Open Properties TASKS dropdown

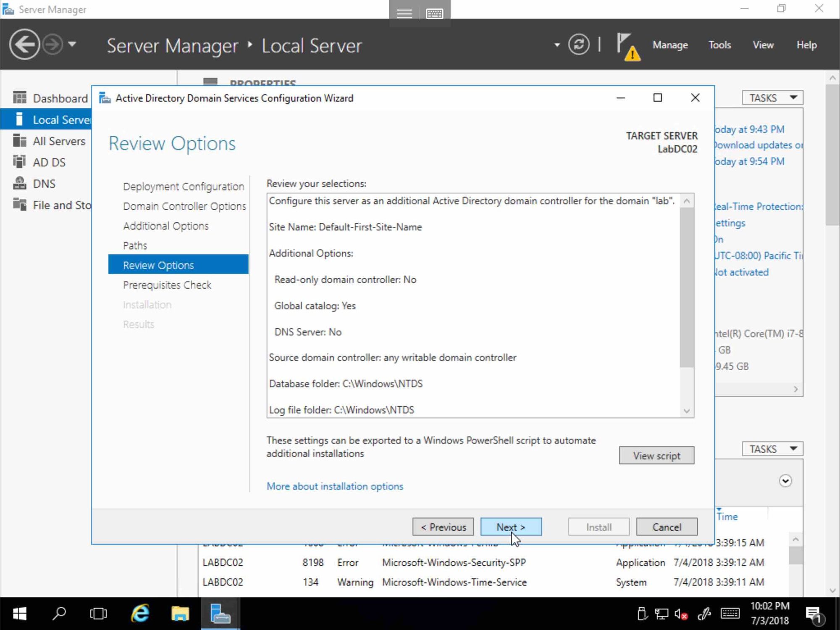[772, 98]
